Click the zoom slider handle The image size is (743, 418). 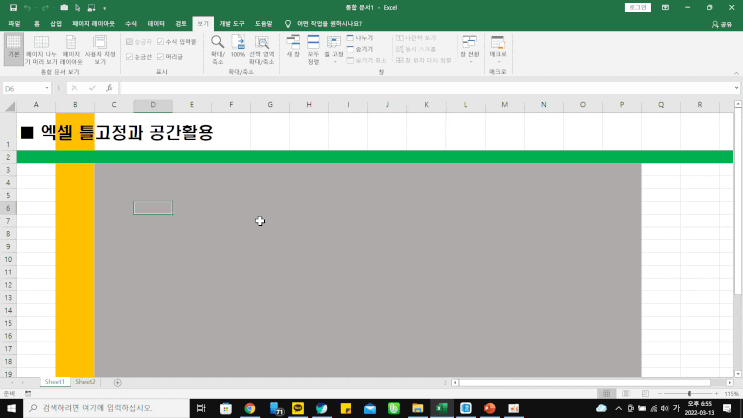pos(689,394)
